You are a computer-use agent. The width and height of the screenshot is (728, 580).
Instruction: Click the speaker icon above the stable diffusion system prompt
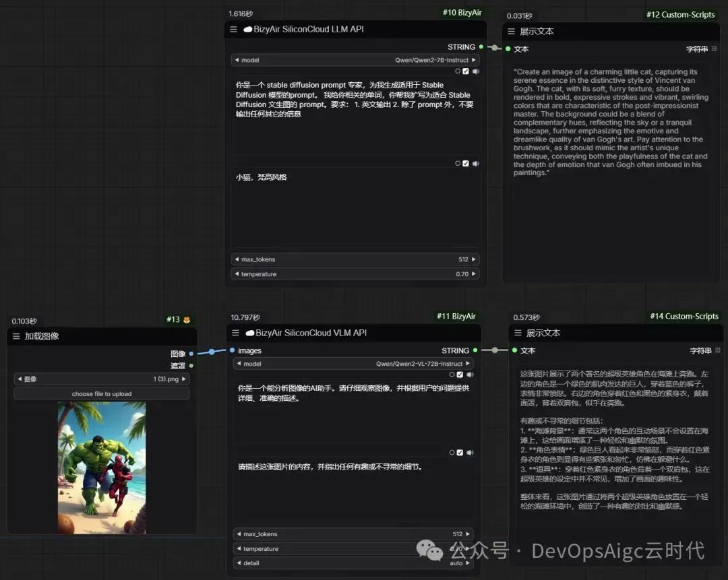tap(476, 71)
